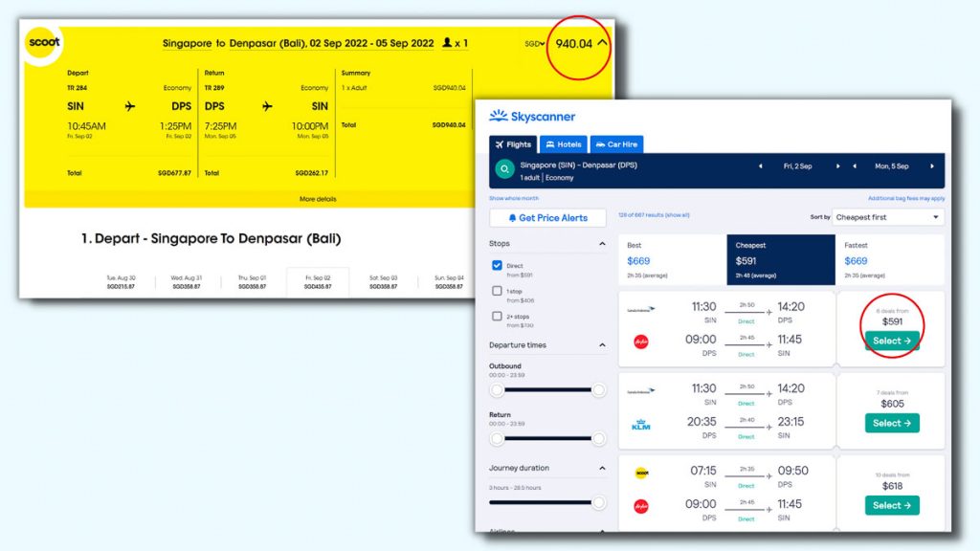Select the $591 flight deal
Image resolution: width=980 pixels, height=551 pixels.
[x=892, y=342]
